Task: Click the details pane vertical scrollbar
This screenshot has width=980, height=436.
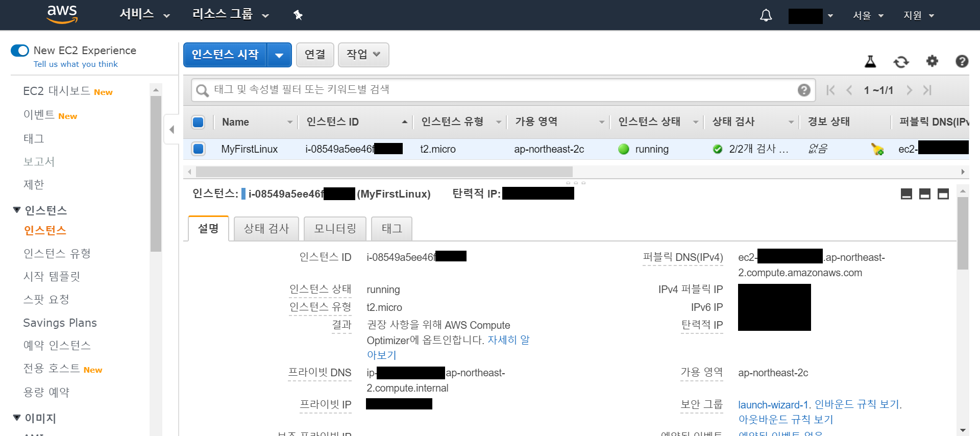Action: [963, 233]
